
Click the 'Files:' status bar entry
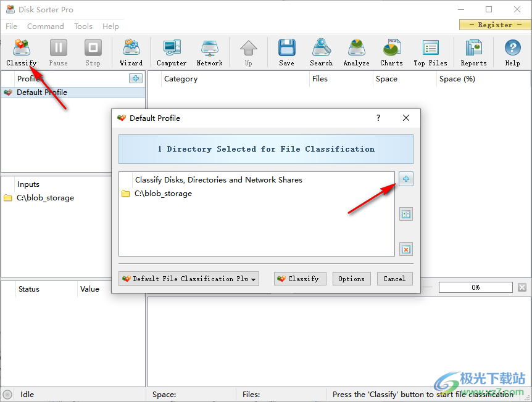click(x=251, y=395)
